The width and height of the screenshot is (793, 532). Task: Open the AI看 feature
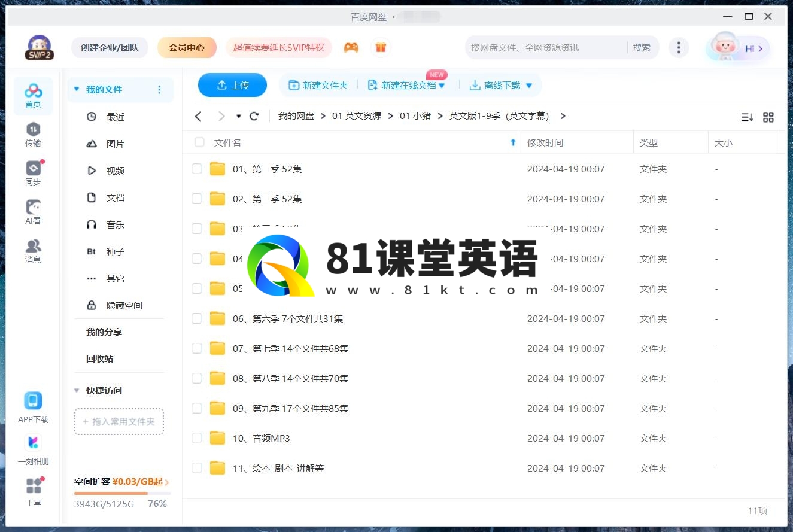click(x=33, y=212)
